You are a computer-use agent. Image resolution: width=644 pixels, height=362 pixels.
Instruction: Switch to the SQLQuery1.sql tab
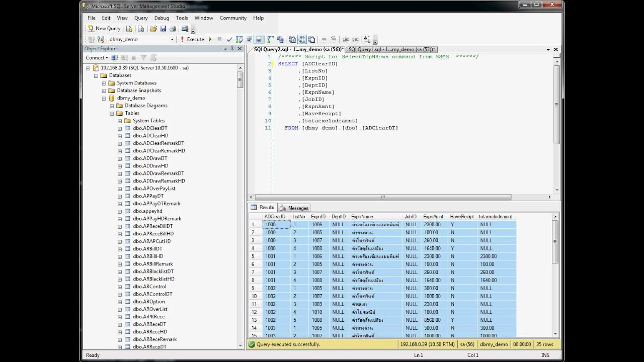click(391, 49)
